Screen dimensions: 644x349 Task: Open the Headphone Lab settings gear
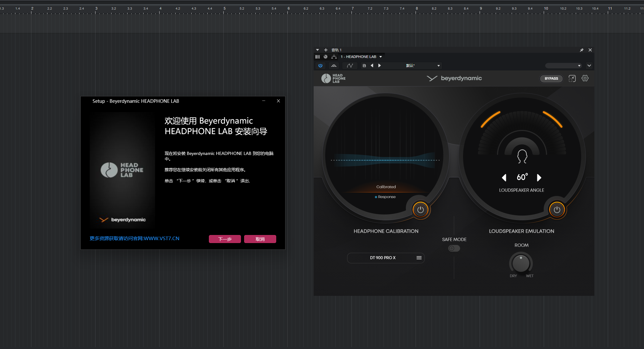point(585,78)
